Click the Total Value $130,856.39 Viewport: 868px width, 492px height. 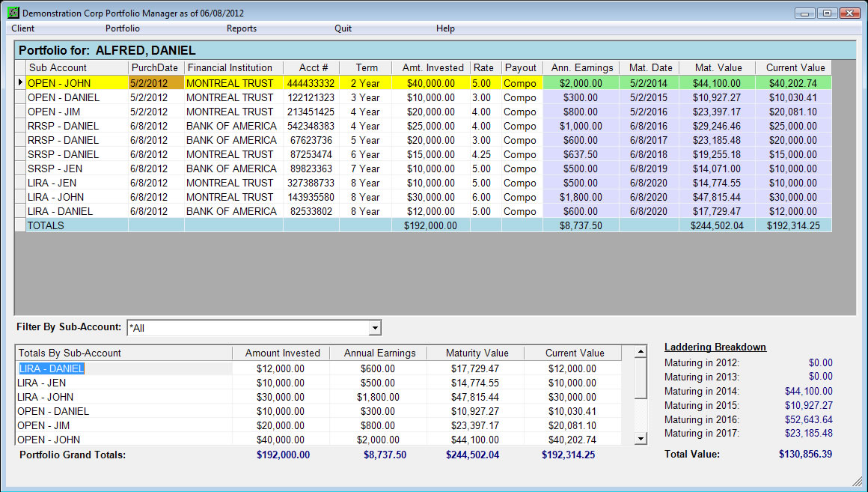[805, 454]
